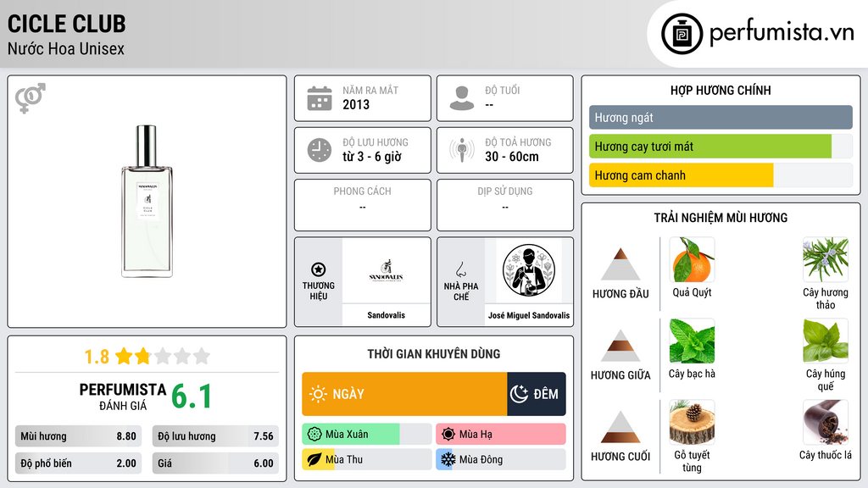Viewport: 868px width, 488px height.
Task: Click the Perfumista đánh giá label
Action: [123, 396]
